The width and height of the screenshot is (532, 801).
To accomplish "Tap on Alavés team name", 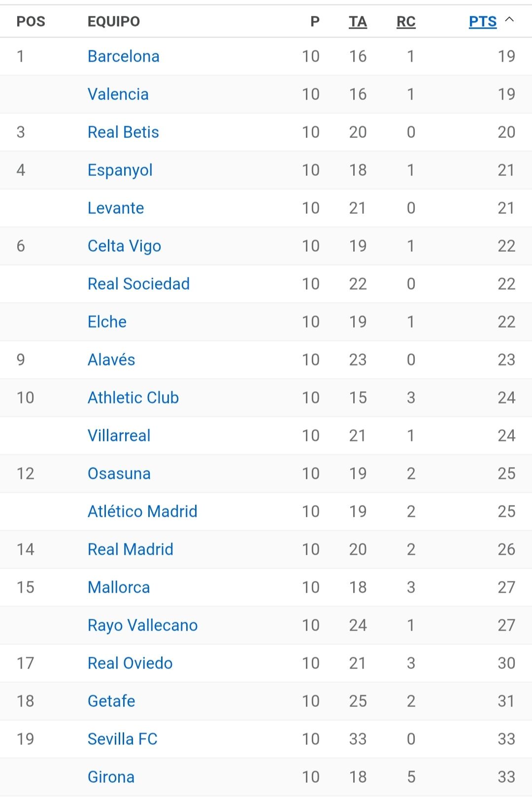I will tap(111, 360).
